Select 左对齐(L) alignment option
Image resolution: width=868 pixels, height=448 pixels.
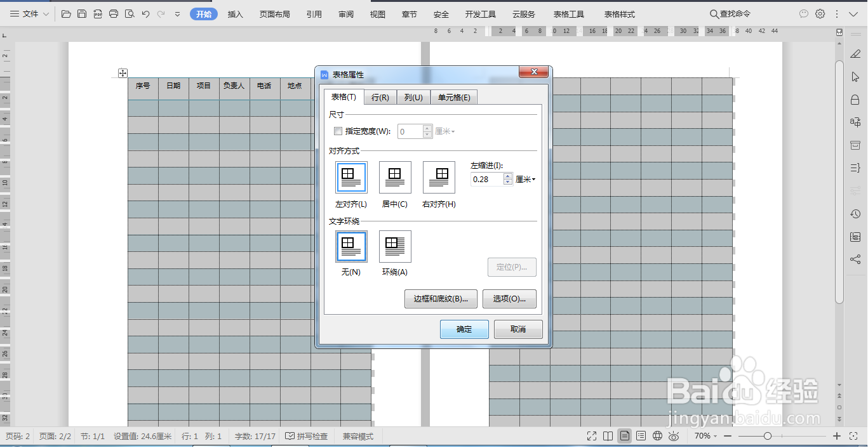[x=351, y=177]
